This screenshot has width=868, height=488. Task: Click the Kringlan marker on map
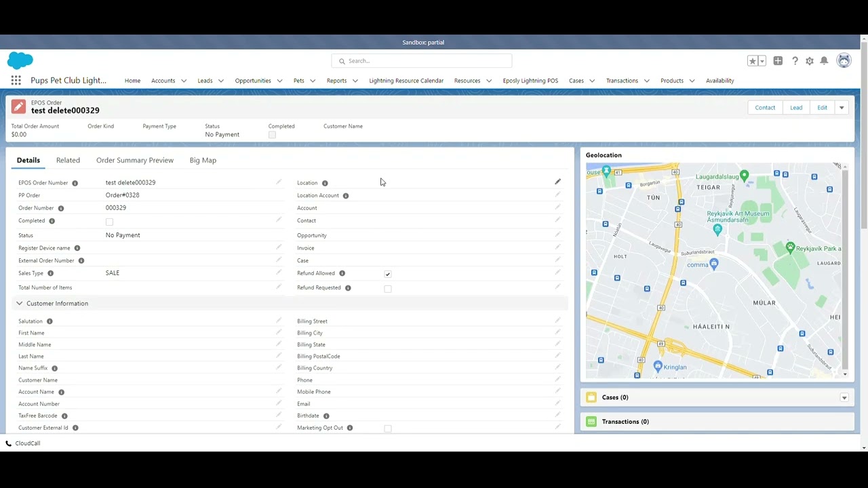click(x=657, y=366)
